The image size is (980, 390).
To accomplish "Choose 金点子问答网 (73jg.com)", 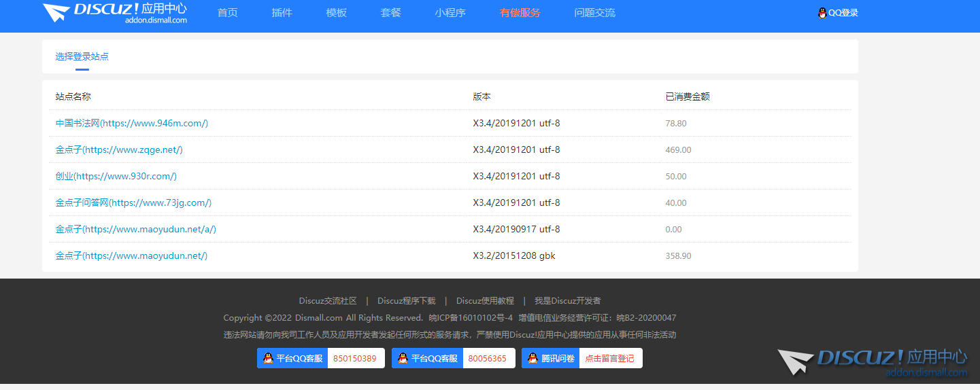I will coord(133,202).
